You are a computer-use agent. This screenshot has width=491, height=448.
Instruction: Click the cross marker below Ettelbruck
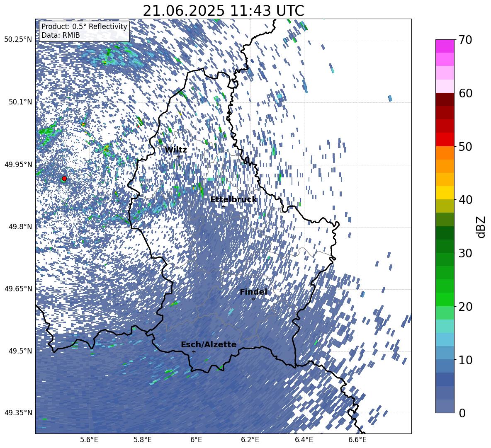coord(224,207)
